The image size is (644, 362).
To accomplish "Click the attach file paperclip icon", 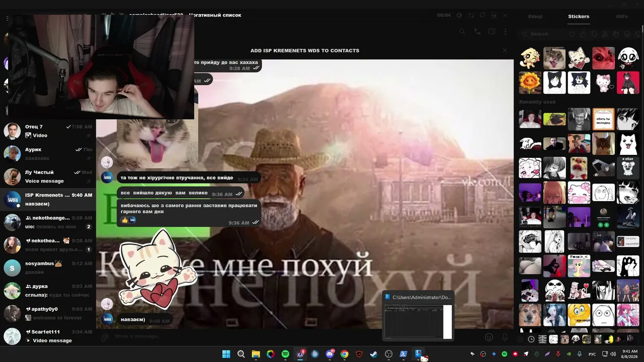I will tap(105, 337).
